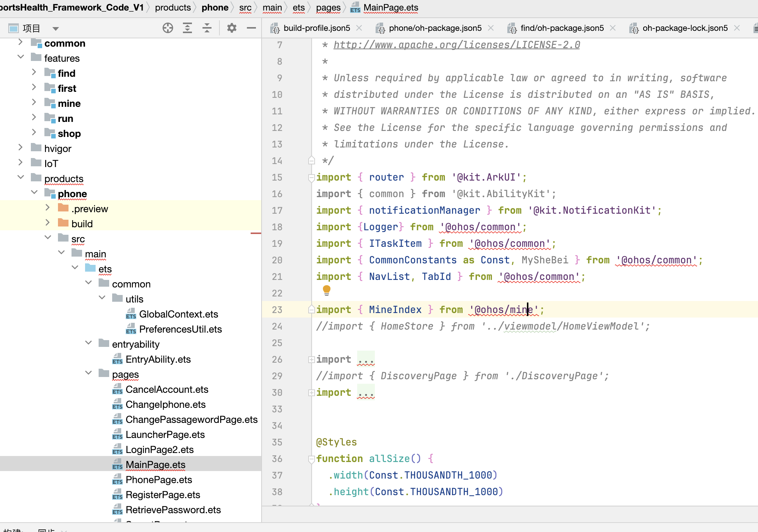Select the PreferencesUtil.ets file icon

[x=131, y=329]
